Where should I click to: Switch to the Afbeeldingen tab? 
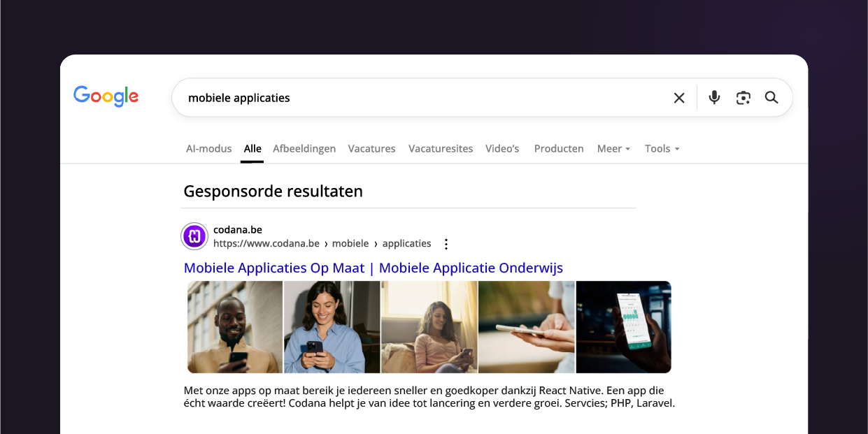point(304,148)
